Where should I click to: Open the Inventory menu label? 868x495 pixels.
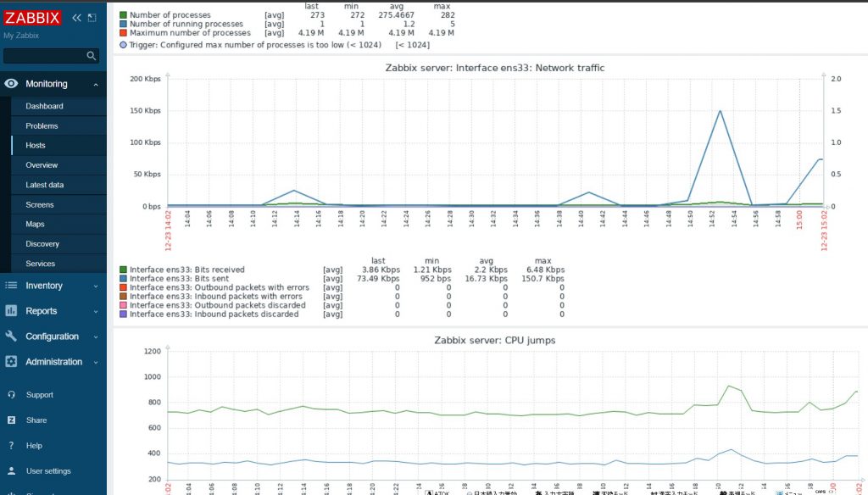(44, 286)
